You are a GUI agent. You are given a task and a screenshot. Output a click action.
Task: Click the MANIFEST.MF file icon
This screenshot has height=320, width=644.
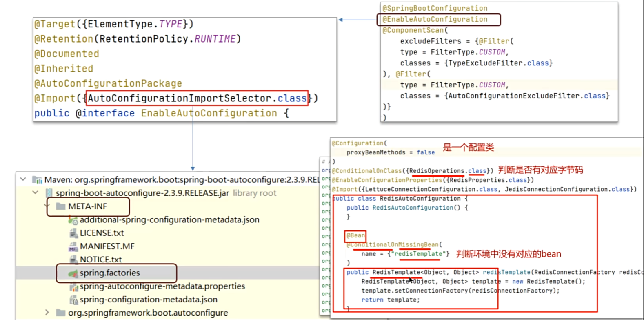coord(73,246)
